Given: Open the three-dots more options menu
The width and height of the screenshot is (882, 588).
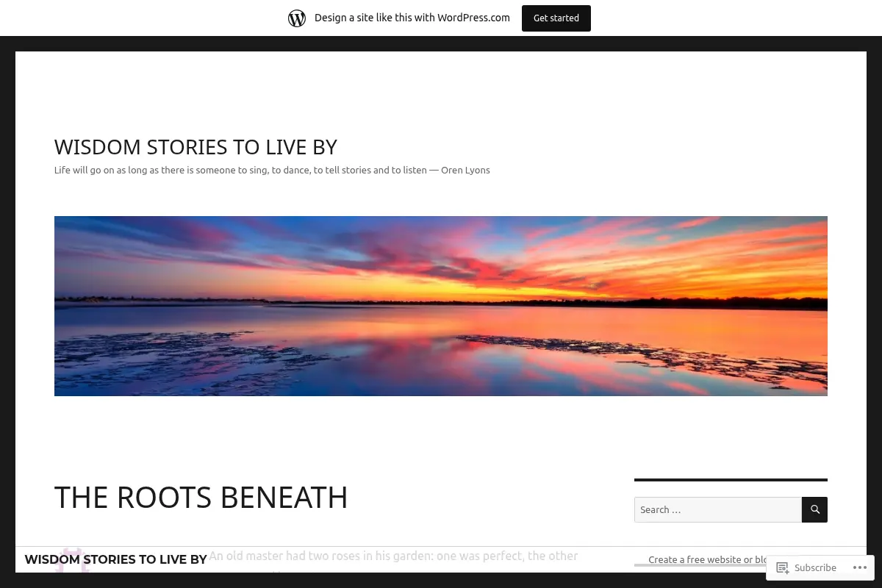Looking at the screenshot, I should (860, 567).
